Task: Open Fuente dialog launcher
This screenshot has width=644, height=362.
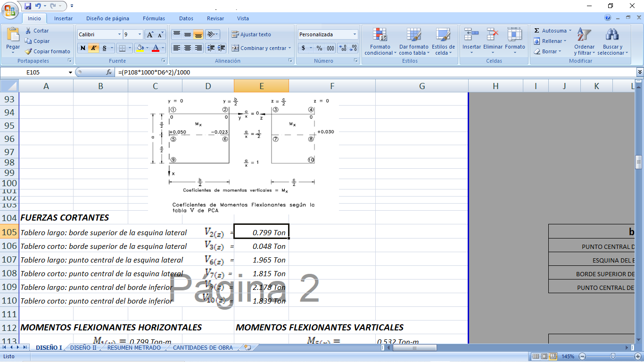Action: coord(164,61)
